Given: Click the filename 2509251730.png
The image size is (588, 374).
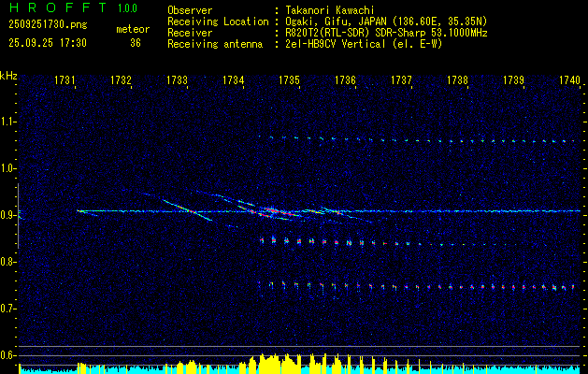Looking at the screenshot, I should [48, 24].
